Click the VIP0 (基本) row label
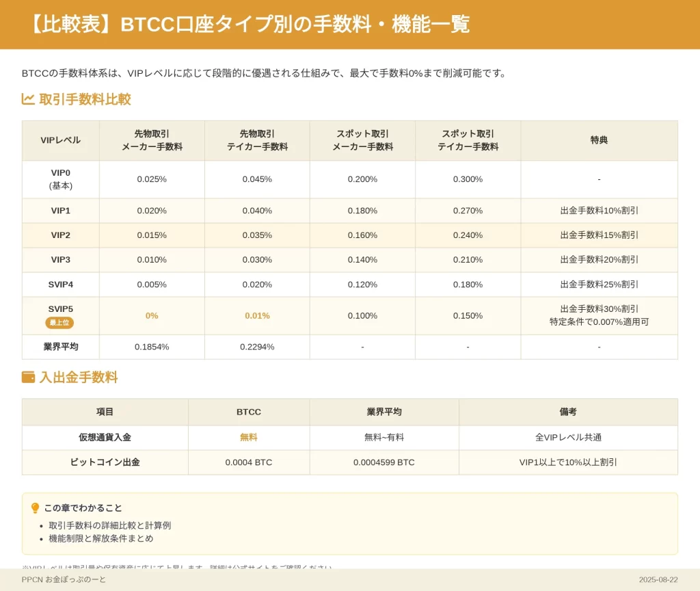700x591 pixels. coord(61,179)
